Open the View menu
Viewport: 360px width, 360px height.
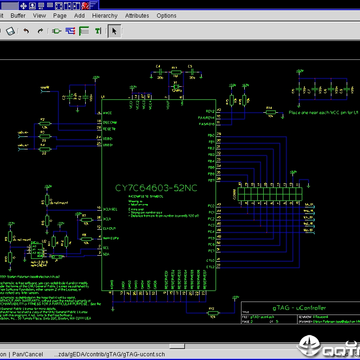[39, 16]
